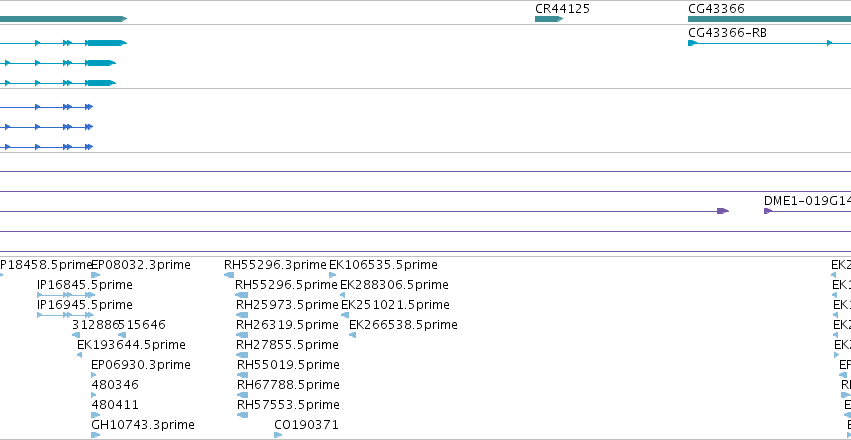
Task: Click the CO190371 feature marker
Action: tap(278, 435)
